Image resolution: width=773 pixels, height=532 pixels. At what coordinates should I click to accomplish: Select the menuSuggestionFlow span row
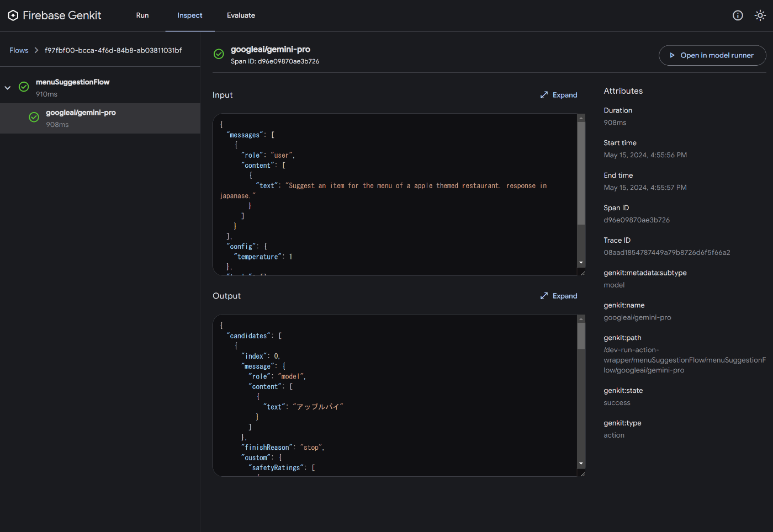click(100, 87)
